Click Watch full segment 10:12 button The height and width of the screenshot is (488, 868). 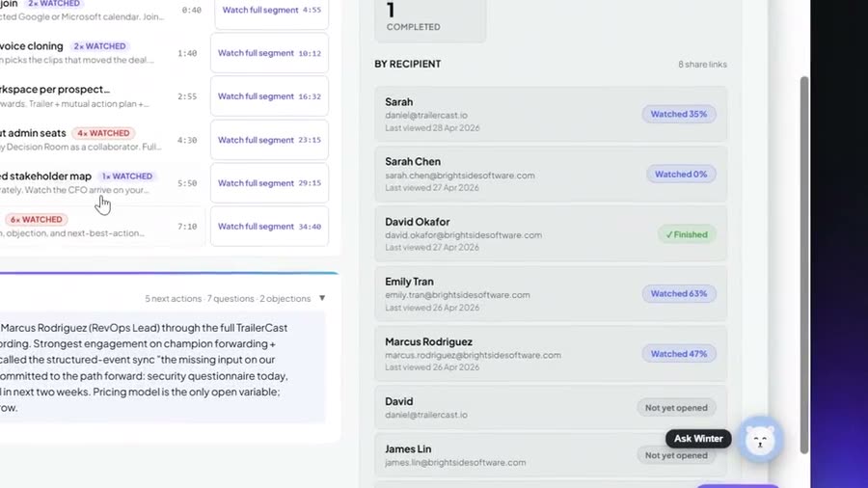pyautogui.click(x=270, y=53)
